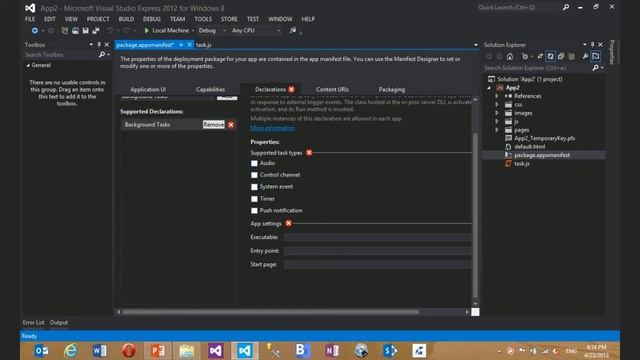Open Properties wrench icon in Solution Explorer
The image size is (640, 360).
click(x=585, y=56)
